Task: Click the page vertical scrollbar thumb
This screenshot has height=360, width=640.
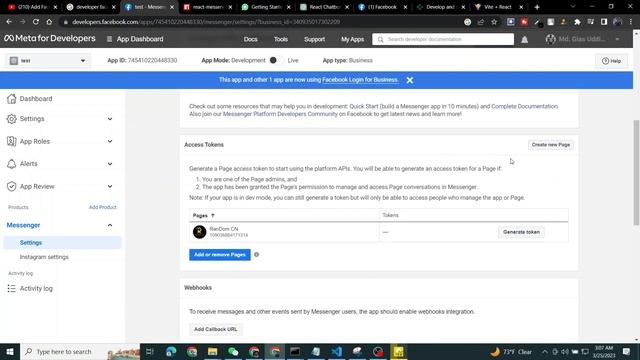Action: pyautogui.click(x=636, y=172)
